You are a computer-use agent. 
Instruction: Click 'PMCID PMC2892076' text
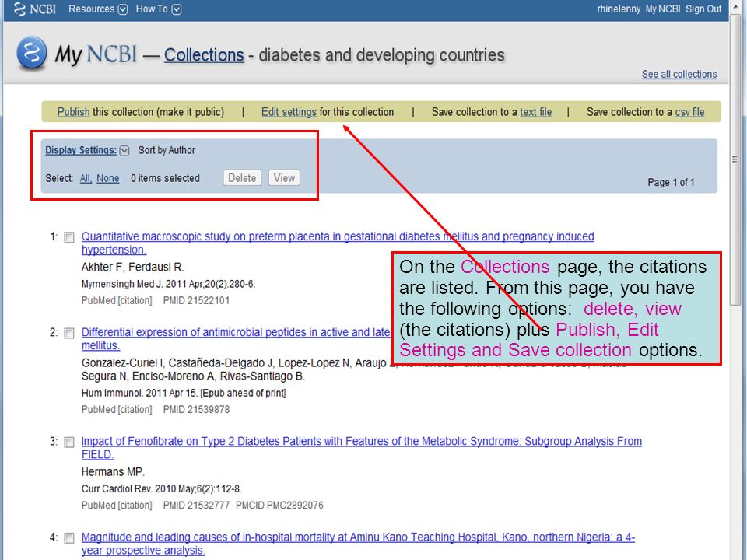[x=279, y=506]
